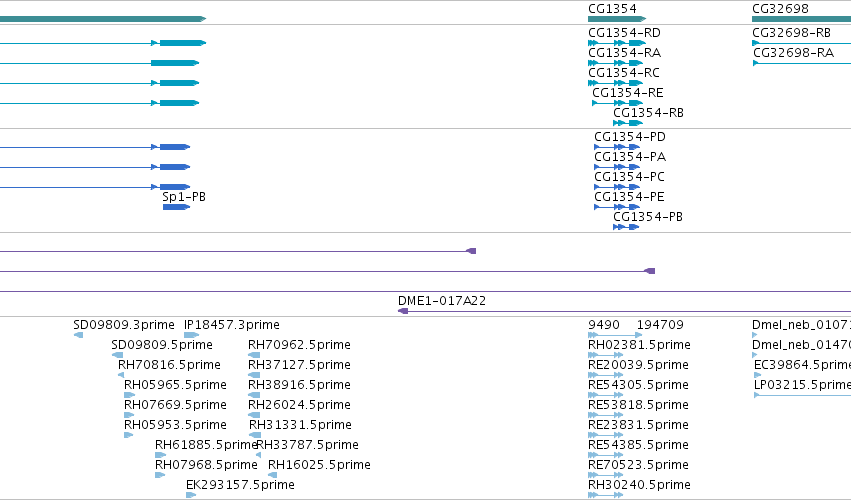
Task: Click the RH02381.5prime EST label
Action: tap(639, 345)
